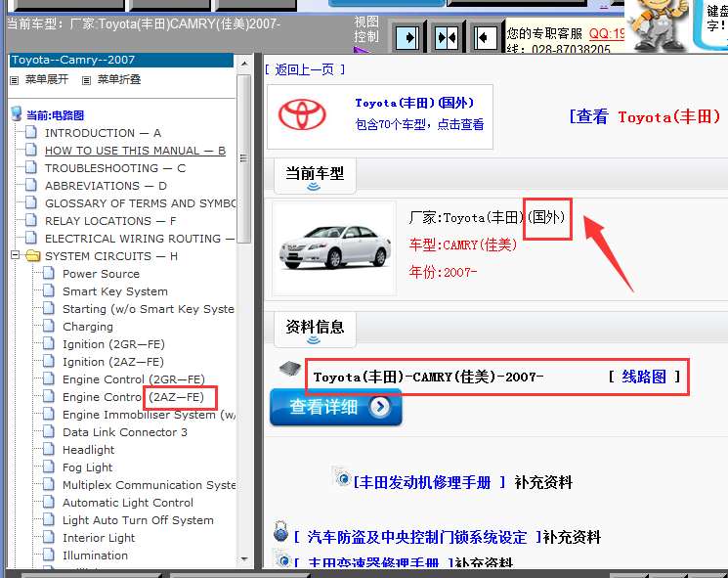The height and width of the screenshot is (578, 728).
Task: Click the mechanic cartoon mascot
Action: tap(657, 25)
